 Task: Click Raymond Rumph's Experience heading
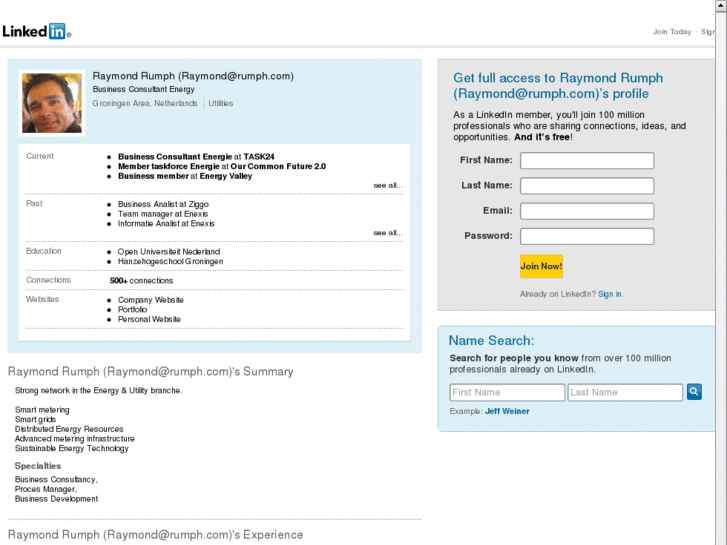click(155, 535)
